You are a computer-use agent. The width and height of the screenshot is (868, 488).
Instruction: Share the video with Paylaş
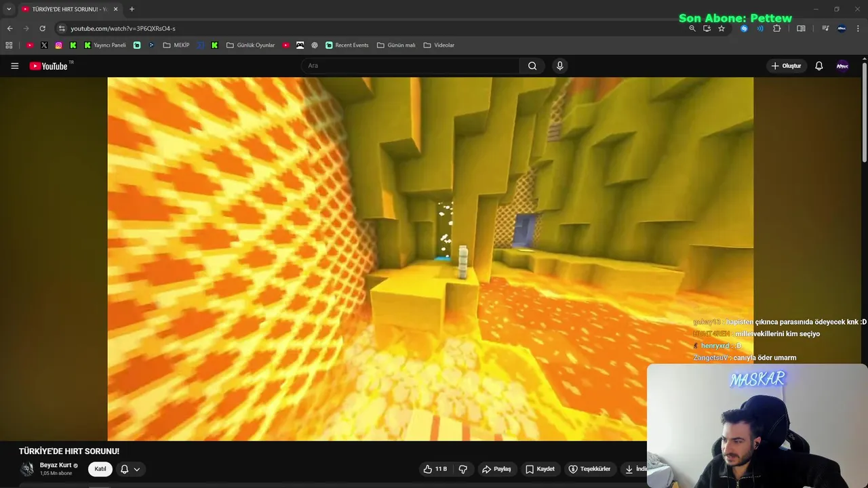(496, 469)
